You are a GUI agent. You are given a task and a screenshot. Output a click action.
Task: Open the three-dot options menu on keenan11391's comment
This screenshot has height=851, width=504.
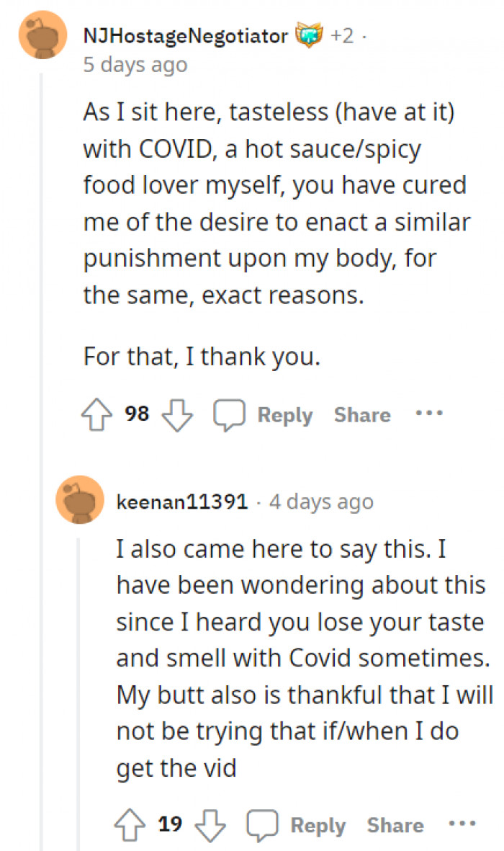462,824
